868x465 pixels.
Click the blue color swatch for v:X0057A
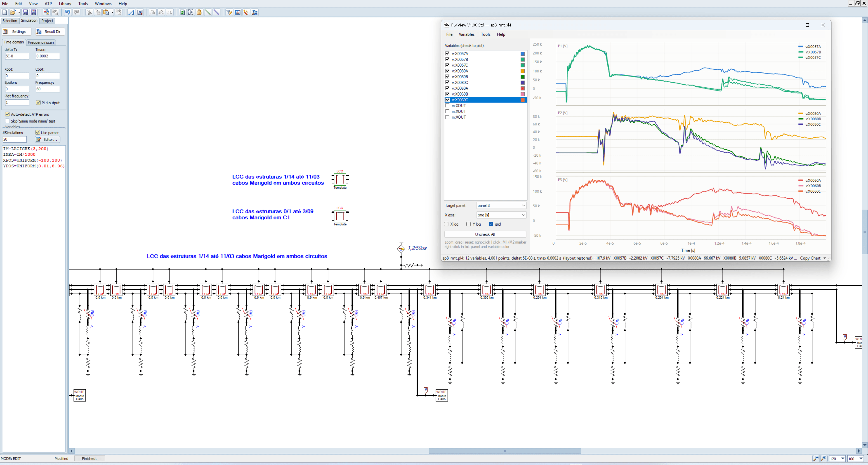pyautogui.click(x=523, y=54)
